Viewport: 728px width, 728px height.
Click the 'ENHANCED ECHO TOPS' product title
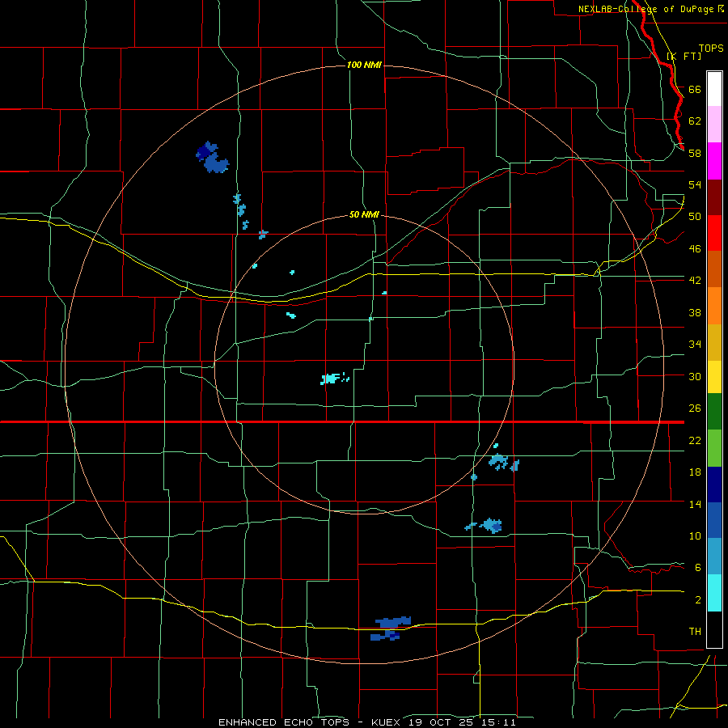point(284,722)
